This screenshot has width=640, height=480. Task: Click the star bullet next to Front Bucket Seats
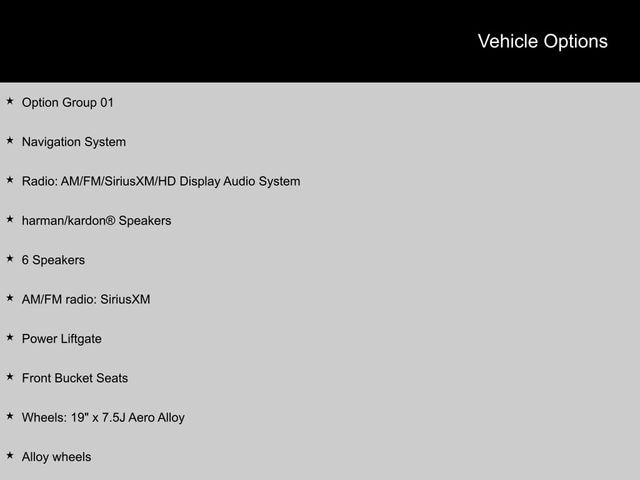(x=10, y=377)
